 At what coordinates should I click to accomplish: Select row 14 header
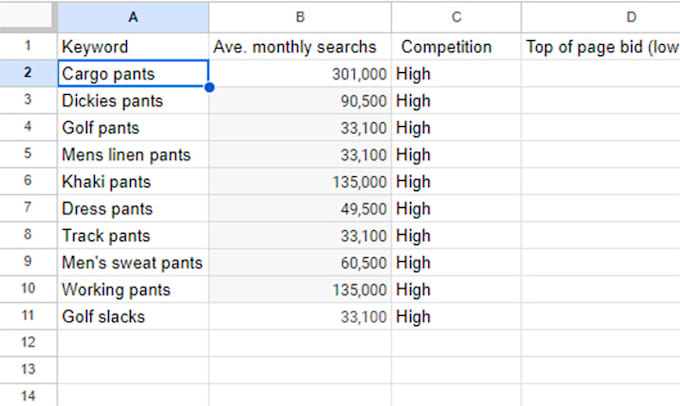click(x=28, y=395)
